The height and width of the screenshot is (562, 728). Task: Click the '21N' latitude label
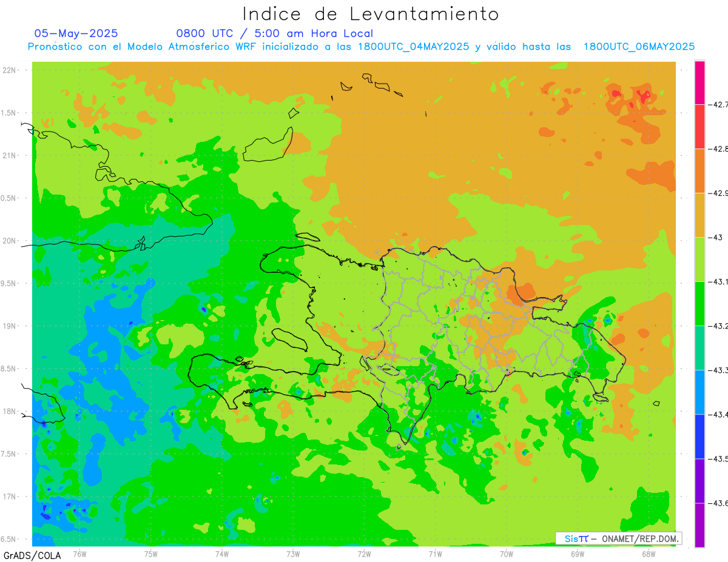[9, 155]
